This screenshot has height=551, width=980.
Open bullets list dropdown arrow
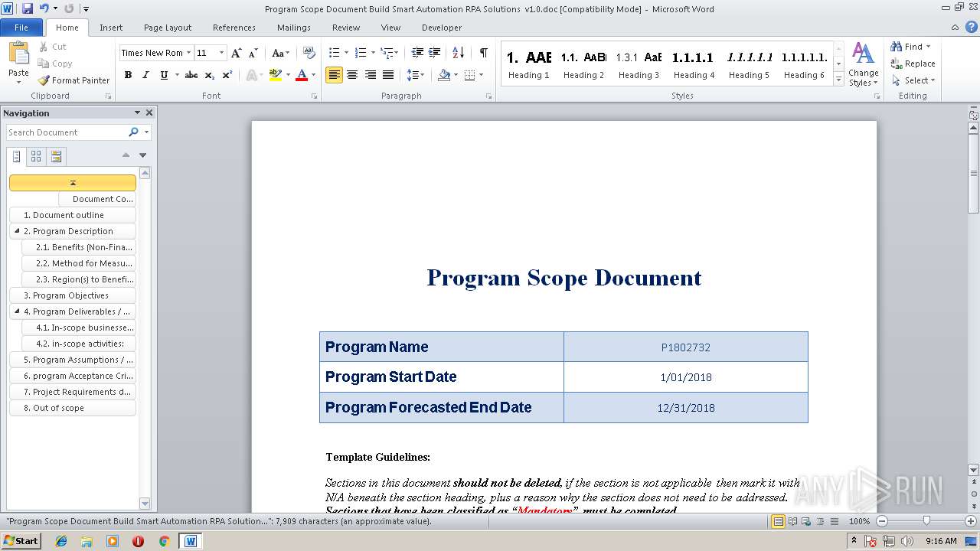click(346, 53)
